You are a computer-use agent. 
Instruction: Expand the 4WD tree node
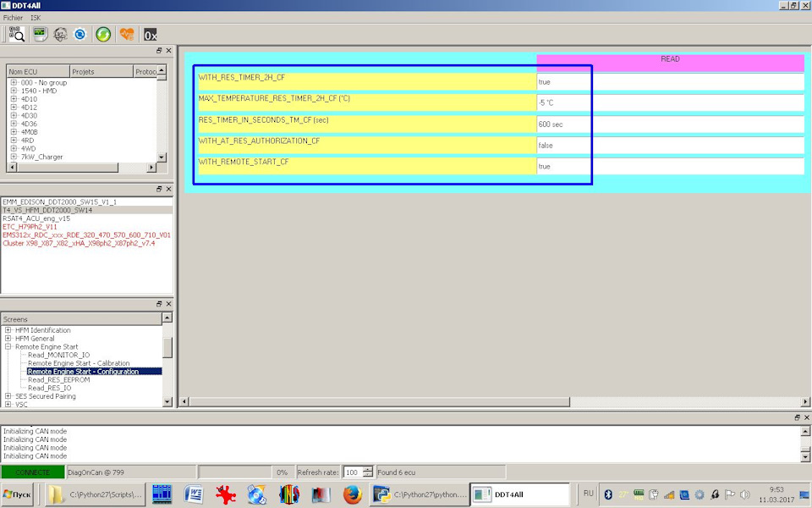14,148
